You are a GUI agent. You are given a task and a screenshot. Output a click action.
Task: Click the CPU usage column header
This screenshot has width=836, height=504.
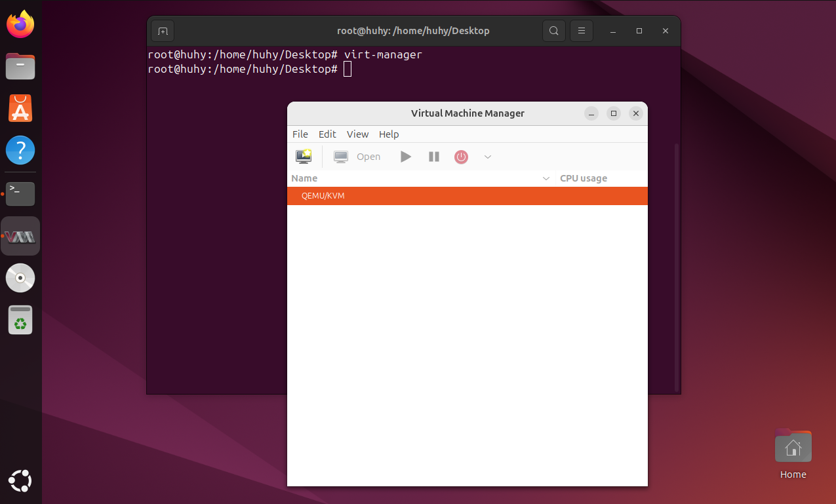601,178
